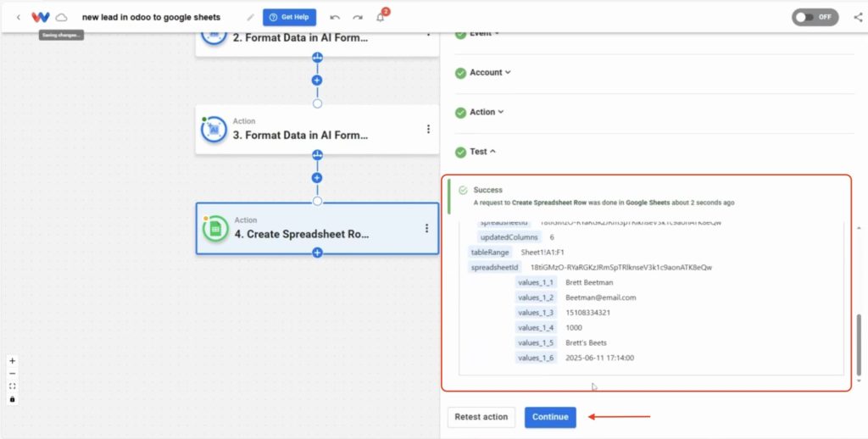Click the values_1_3 field label
868x439 pixels.
pos(536,312)
